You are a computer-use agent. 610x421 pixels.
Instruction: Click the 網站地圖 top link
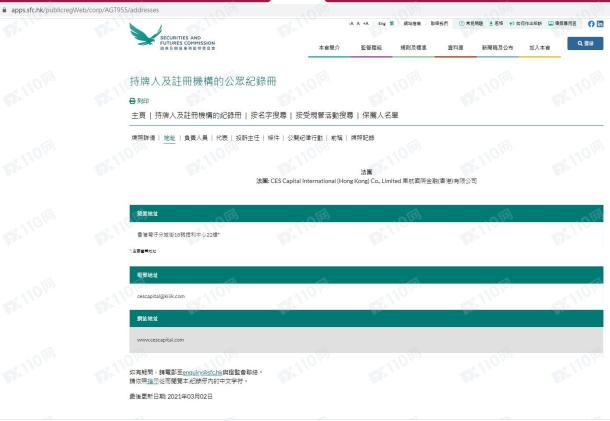tap(412, 24)
